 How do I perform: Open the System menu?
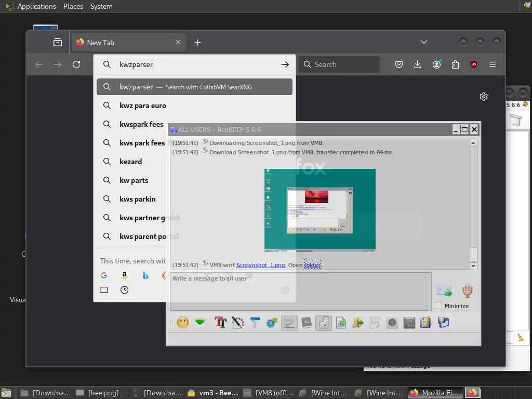pos(101,6)
